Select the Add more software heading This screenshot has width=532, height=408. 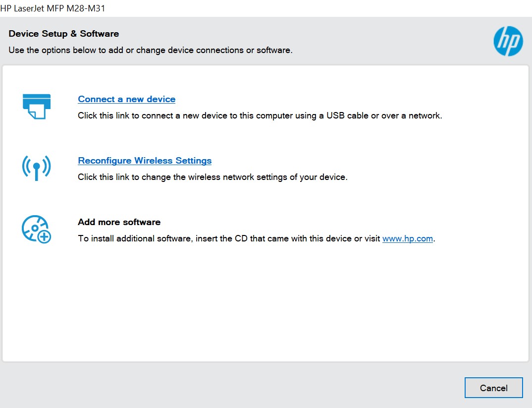(119, 222)
